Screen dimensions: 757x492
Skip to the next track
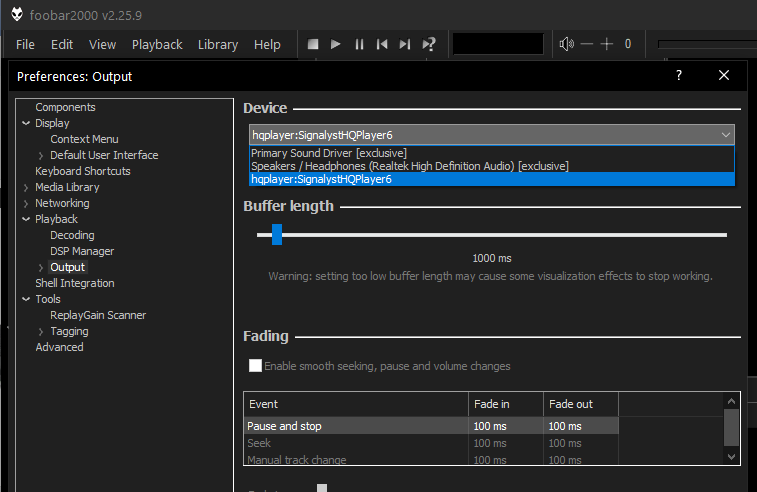tap(405, 44)
